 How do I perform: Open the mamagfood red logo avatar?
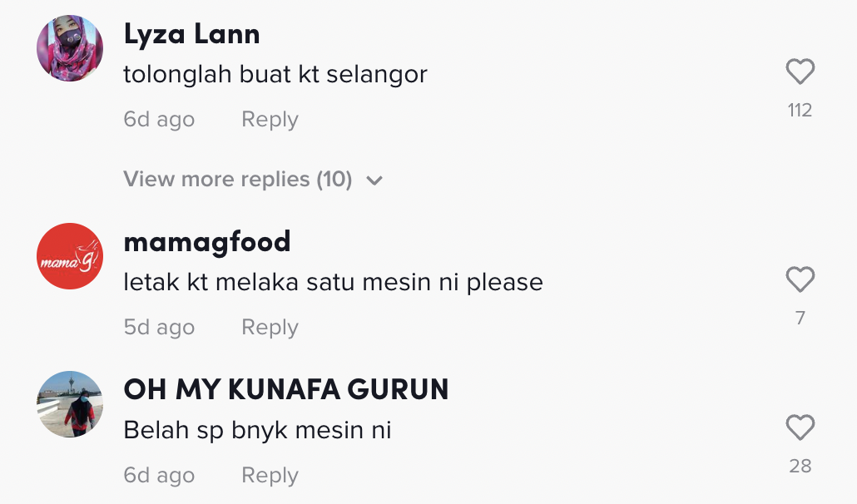70,256
